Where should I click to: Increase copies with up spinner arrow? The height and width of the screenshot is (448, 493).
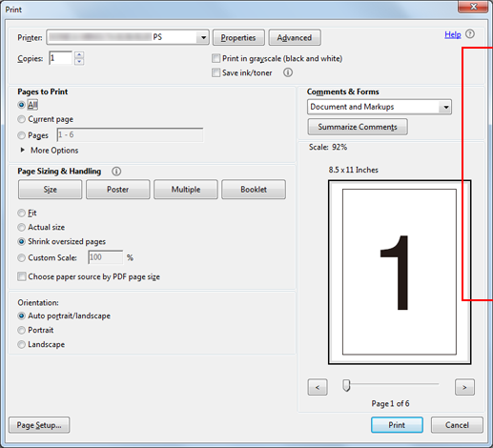tap(79, 54)
